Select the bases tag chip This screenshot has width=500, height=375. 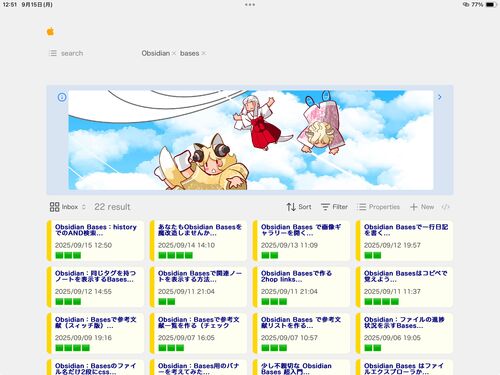point(189,53)
